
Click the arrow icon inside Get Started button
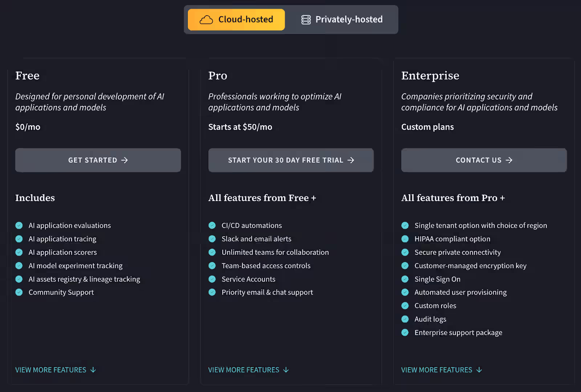click(125, 160)
